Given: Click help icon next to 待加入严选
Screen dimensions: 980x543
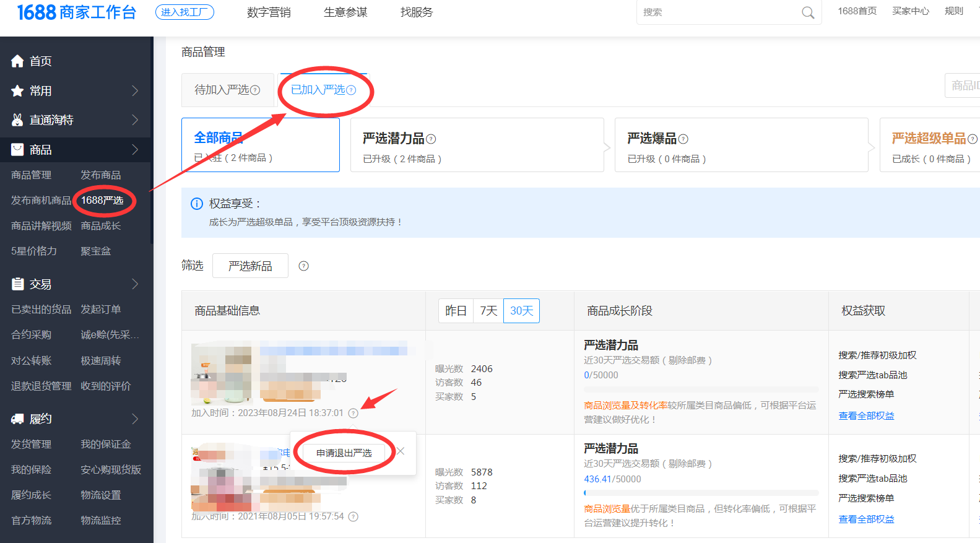Looking at the screenshot, I should [255, 90].
